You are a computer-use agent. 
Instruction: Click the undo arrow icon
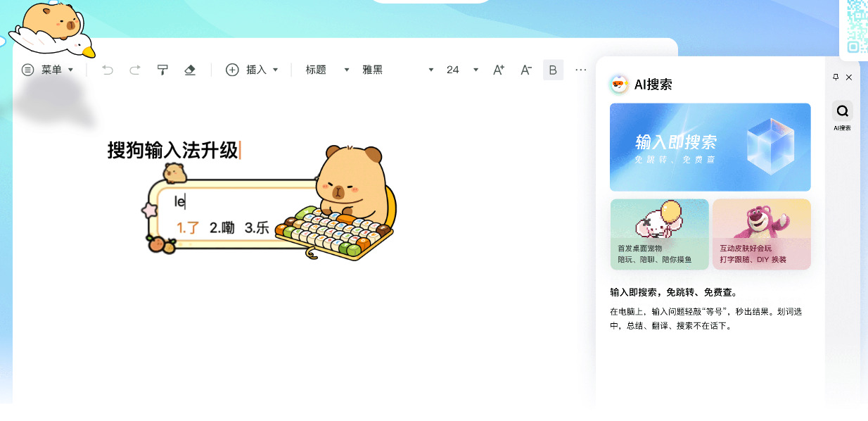(x=108, y=70)
